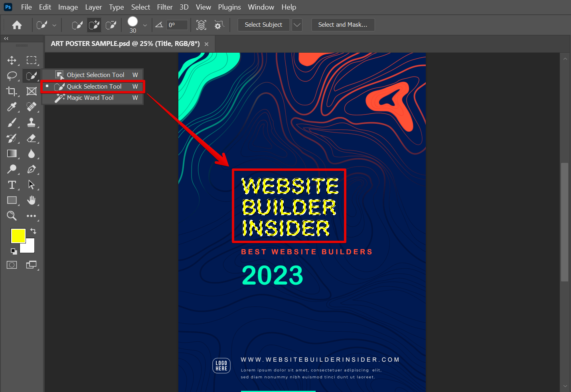This screenshot has height=392, width=571.
Task: Toggle Quick Mask mode
Action: point(12,265)
